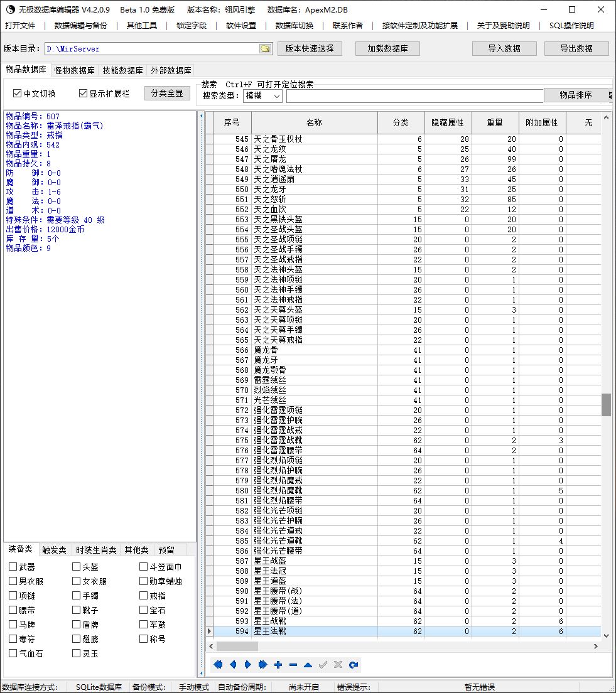Collapse left panel with splitter arrow at top
Viewport: 616px width, 693px height.
pyautogui.click(x=201, y=115)
